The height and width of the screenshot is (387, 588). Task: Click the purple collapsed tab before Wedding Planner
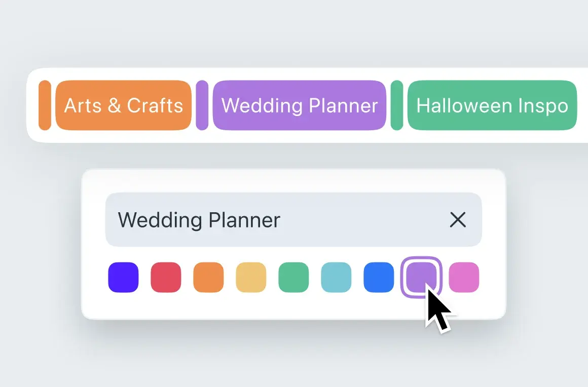202,105
